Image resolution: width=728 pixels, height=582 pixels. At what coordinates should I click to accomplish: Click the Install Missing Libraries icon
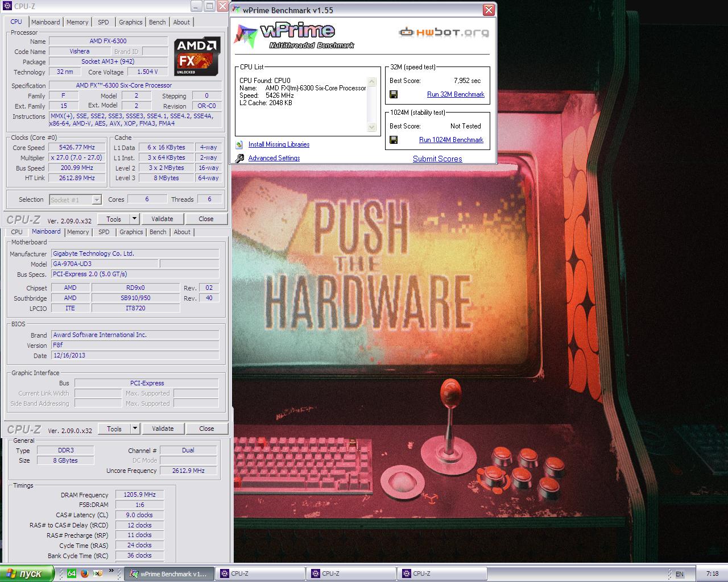click(239, 144)
